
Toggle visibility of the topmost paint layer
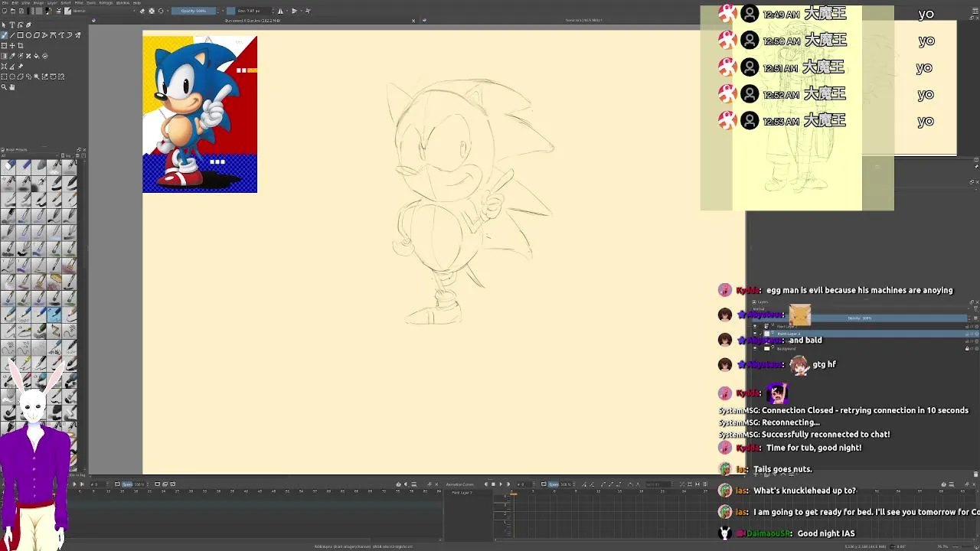coord(755,326)
